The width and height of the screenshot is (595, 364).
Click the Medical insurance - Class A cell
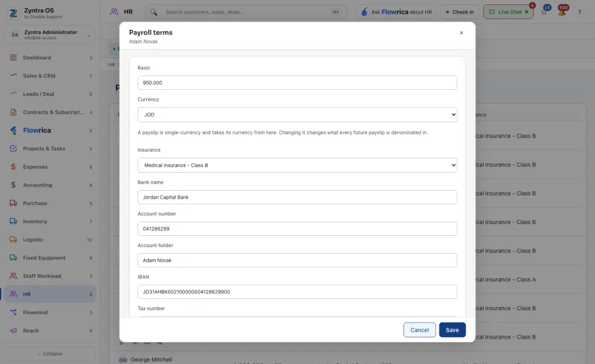(506, 279)
